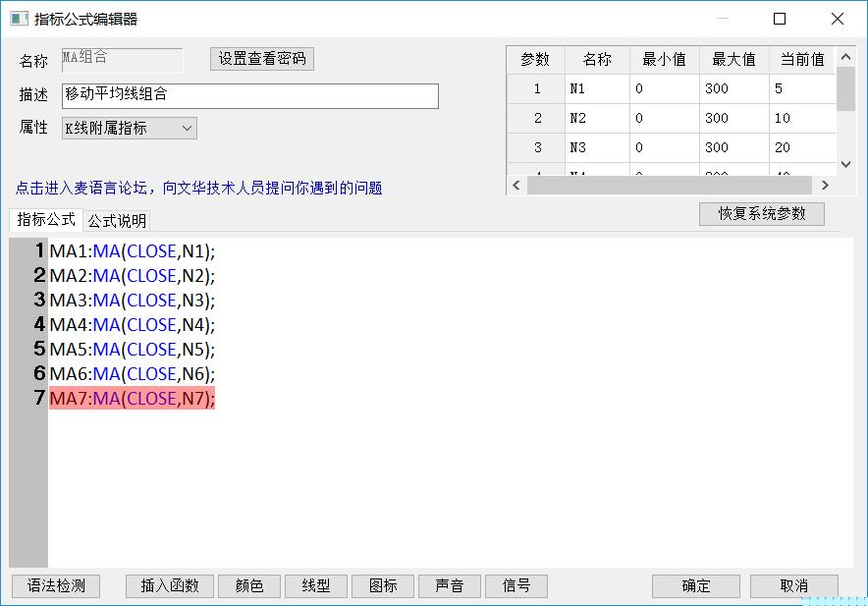Switch to the 指标公式 tab
Viewport: 868px width, 606px height.
point(46,220)
